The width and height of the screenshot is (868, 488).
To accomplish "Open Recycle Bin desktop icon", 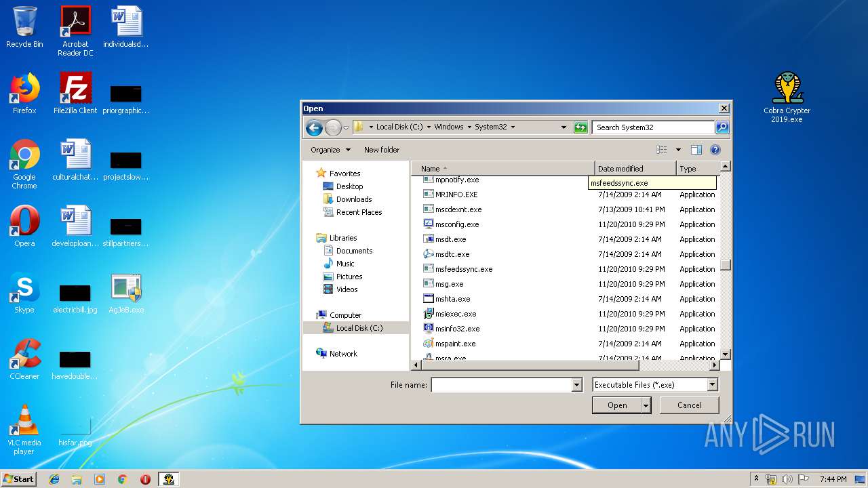I will 24,27.
